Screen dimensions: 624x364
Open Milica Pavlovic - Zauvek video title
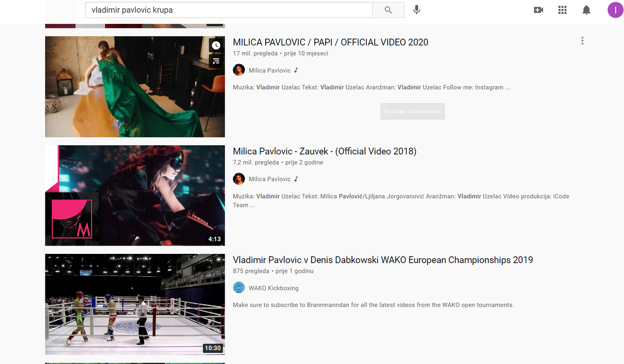[325, 151]
